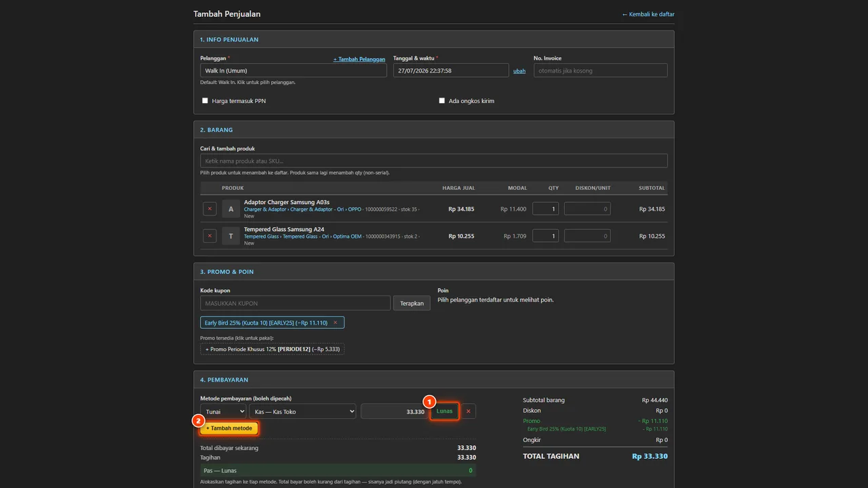Remove Tempered Glass Samsung A24 row
Screen dimensions: 868x488
click(x=210, y=236)
